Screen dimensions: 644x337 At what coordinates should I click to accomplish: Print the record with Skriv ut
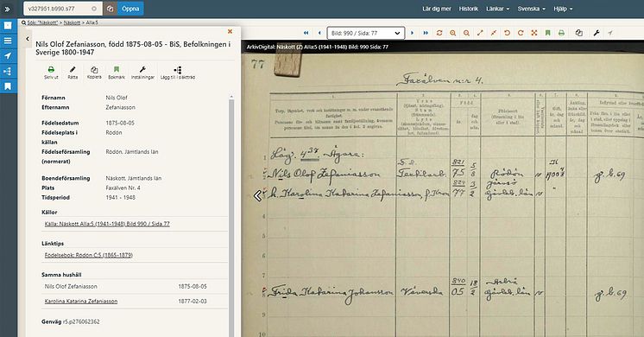(x=51, y=73)
